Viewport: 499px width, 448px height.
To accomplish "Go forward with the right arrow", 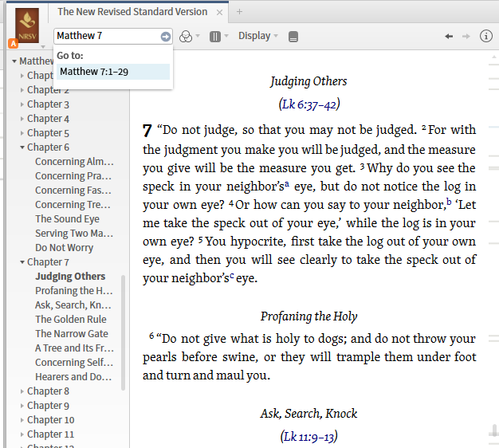I will (x=466, y=37).
